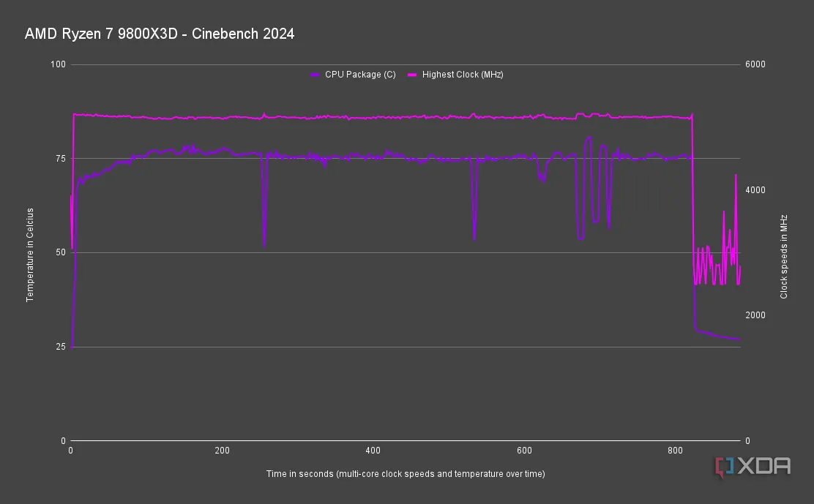Image resolution: width=814 pixels, height=504 pixels.
Task: Click the 800 mark on time axis
Action: click(x=675, y=451)
